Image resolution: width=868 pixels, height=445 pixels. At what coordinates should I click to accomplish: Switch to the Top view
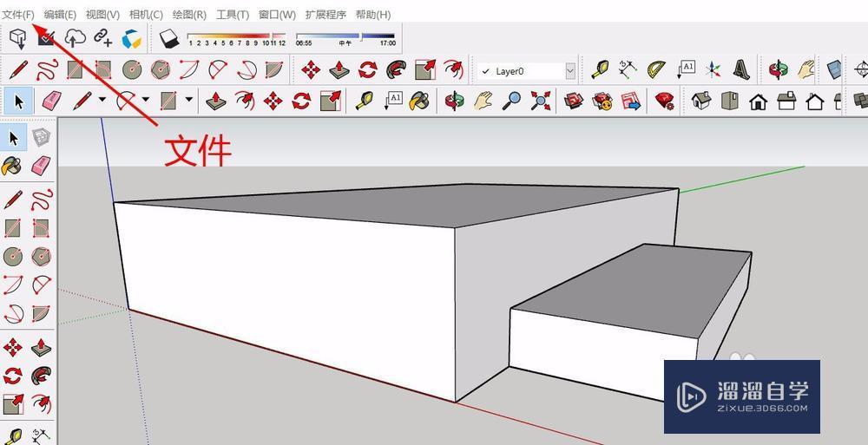(730, 101)
